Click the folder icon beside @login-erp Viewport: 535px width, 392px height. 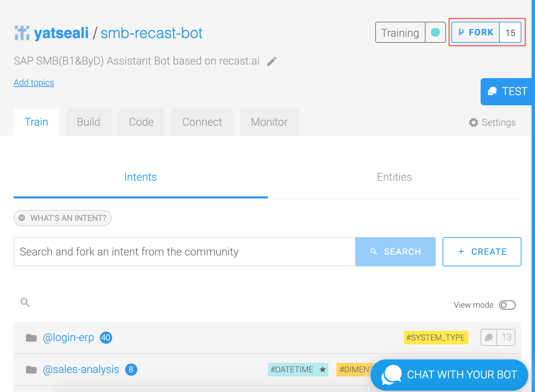[x=31, y=338]
